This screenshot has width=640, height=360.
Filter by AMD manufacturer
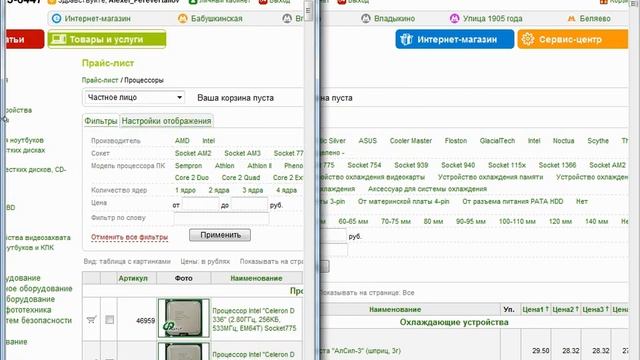pos(182,141)
